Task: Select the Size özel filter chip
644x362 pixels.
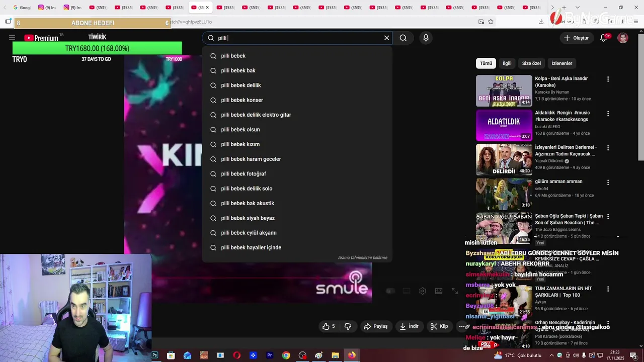Action: pyautogui.click(x=531, y=63)
